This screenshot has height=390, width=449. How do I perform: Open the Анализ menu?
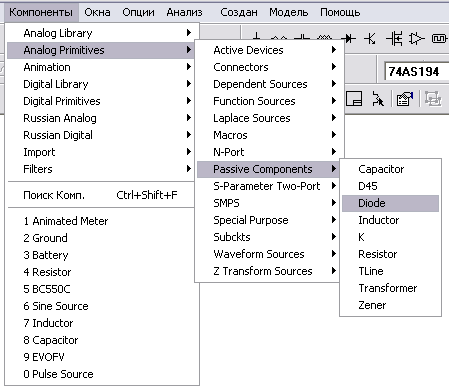pos(184,12)
